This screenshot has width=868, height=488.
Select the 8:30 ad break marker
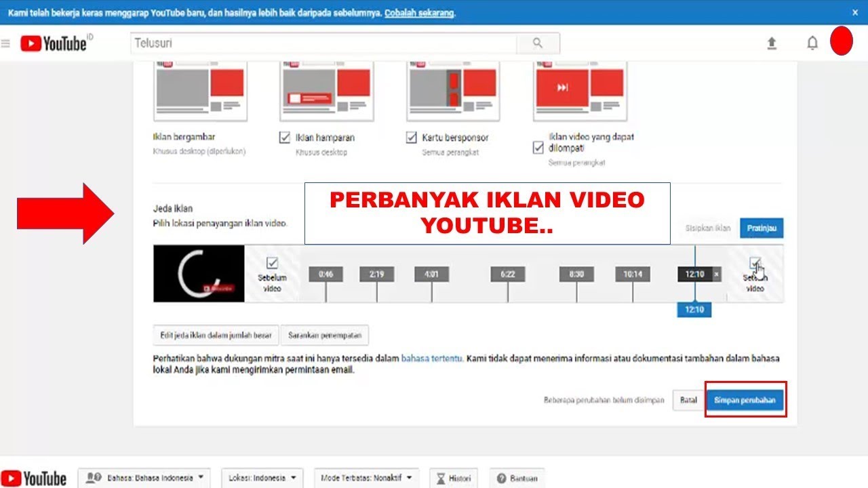[577, 274]
